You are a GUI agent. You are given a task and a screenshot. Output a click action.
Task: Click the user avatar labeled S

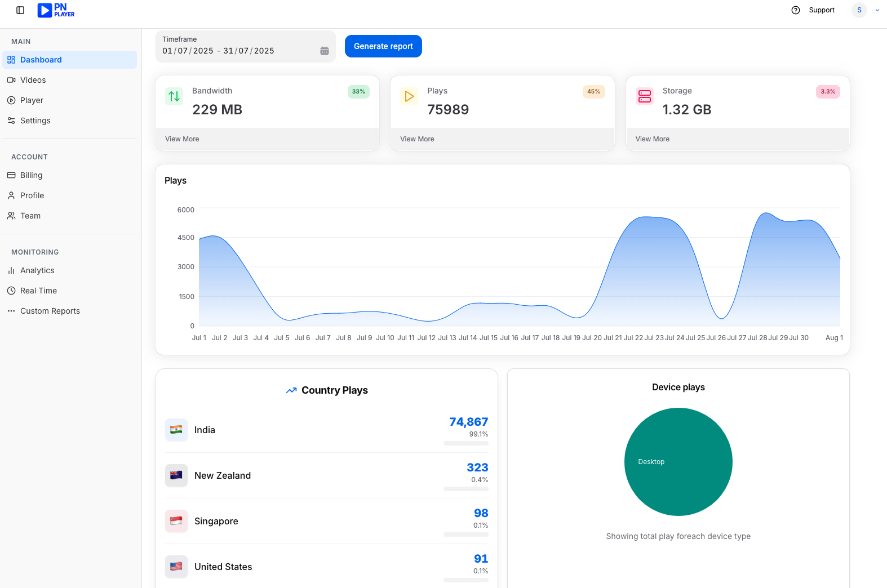859,10
